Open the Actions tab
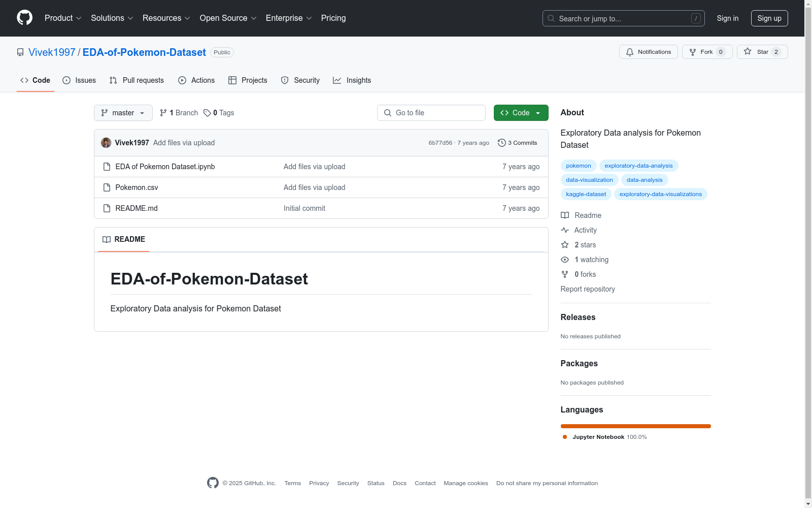Viewport: 812px width, 508px height. point(196,80)
